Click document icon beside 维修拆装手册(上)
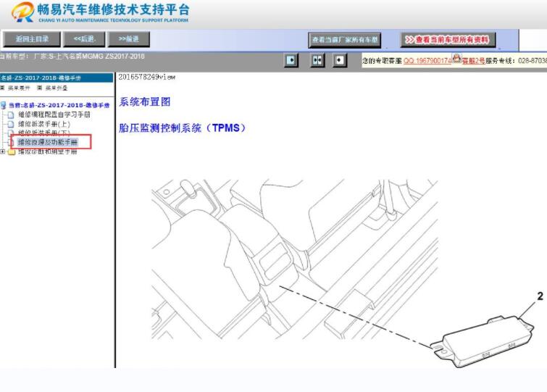The width and height of the screenshot is (547, 392). click(11, 124)
